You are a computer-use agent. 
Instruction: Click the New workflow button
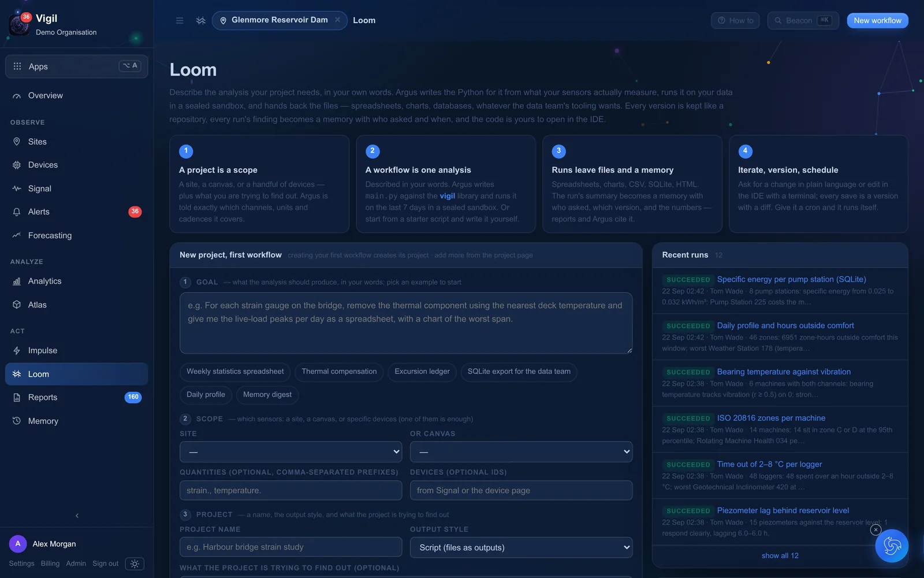[877, 20]
